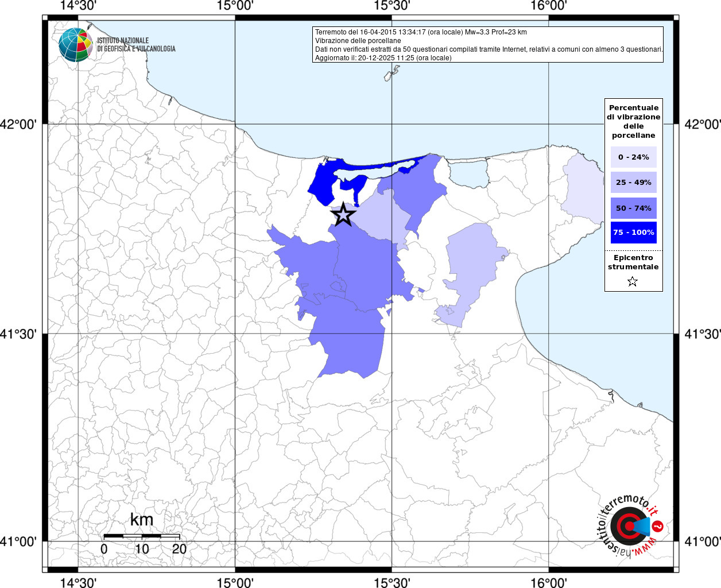Click the star symbol in the legend
Screen dimensions: 721x588
click(x=633, y=281)
